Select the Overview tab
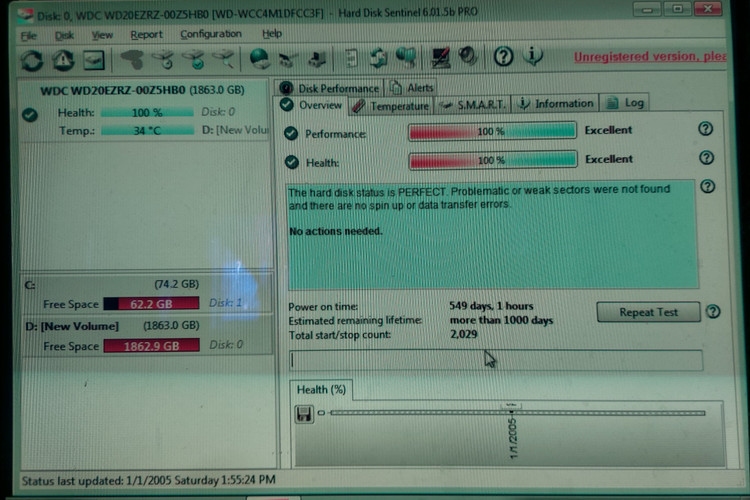The image size is (750, 500). pyautogui.click(x=311, y=105)
